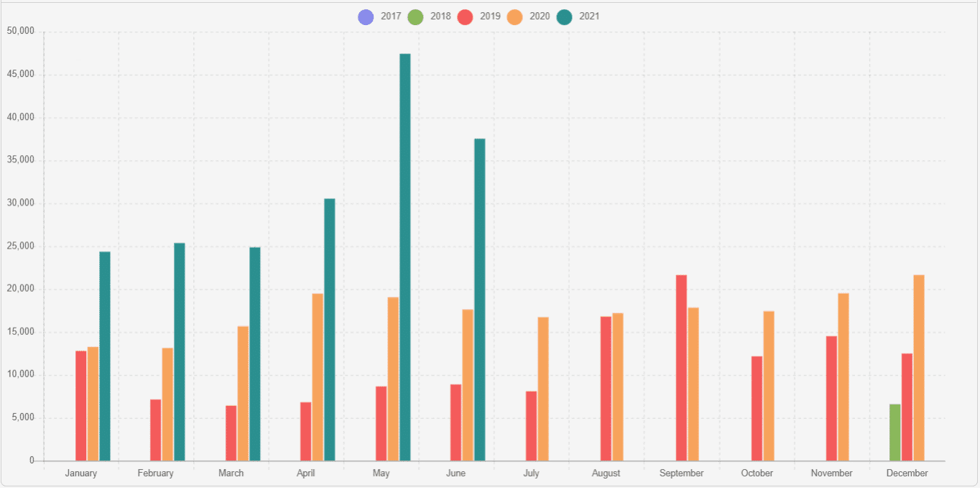The width and height of the screenshot is (980, 490).
Task: Click the orange July 2020 bar
Action: [543, 389]
